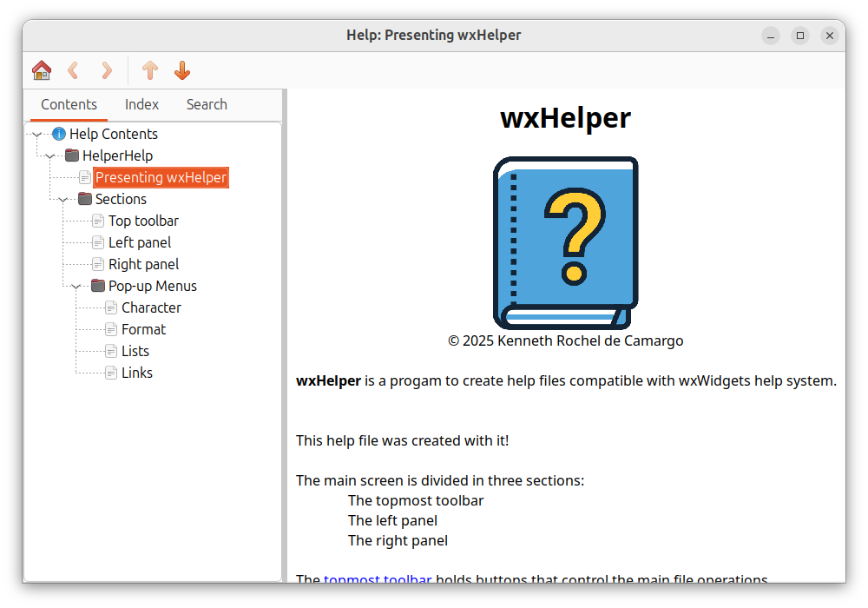The width and height of the screenshot is (868, 608).
Task: Click the Home toolbar icon
Action: click(x=41, y=70)
